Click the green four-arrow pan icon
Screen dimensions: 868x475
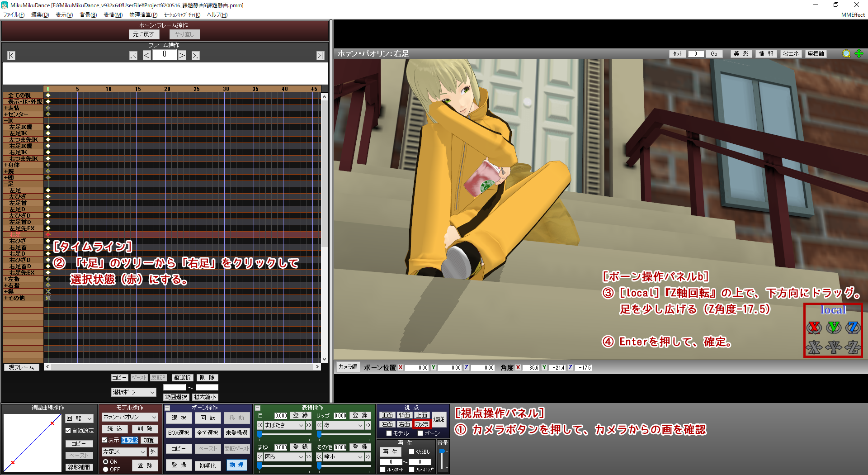pos(859,54)
